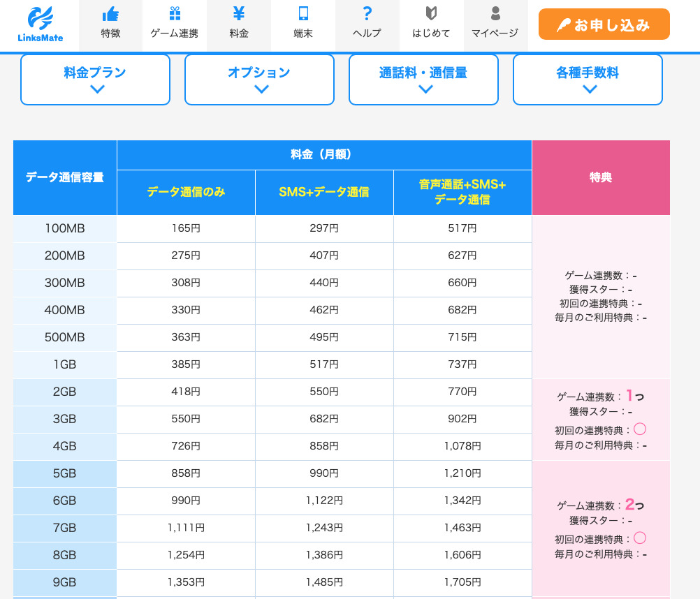Select the 1GB data capacity row
This screenshot has width=700, height=599.
click(65, 364)
